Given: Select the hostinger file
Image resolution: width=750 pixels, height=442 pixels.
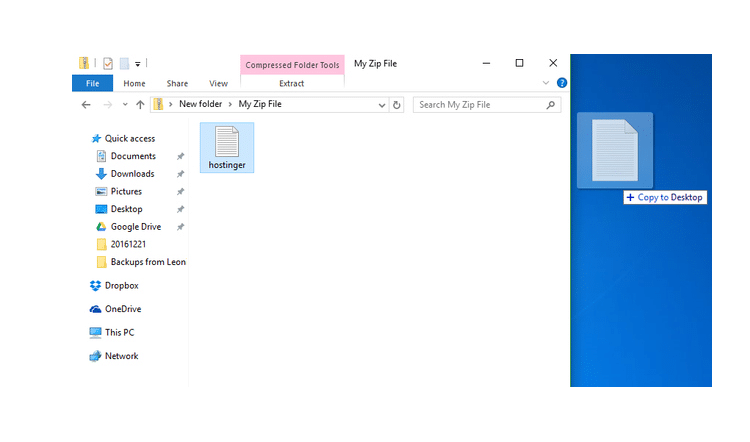Looking at the screenshot, I should (227, 147).
